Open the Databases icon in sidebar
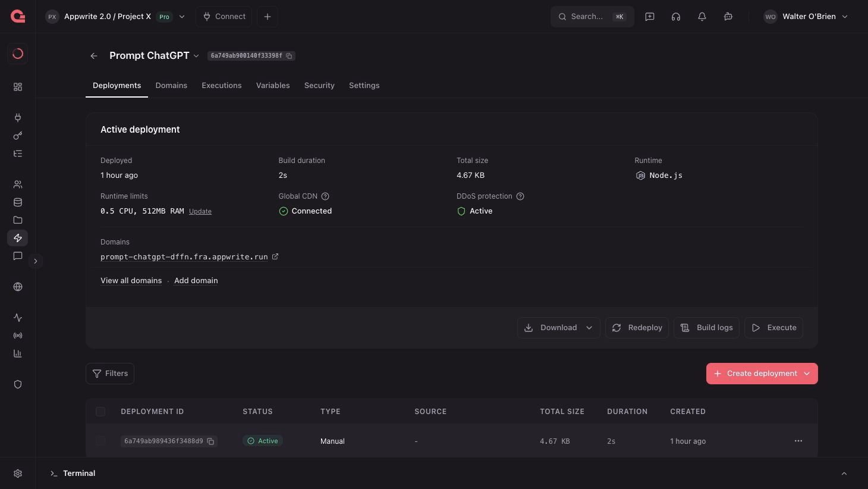The width and height of the screenshot is (868, 489). pos(18,202)
